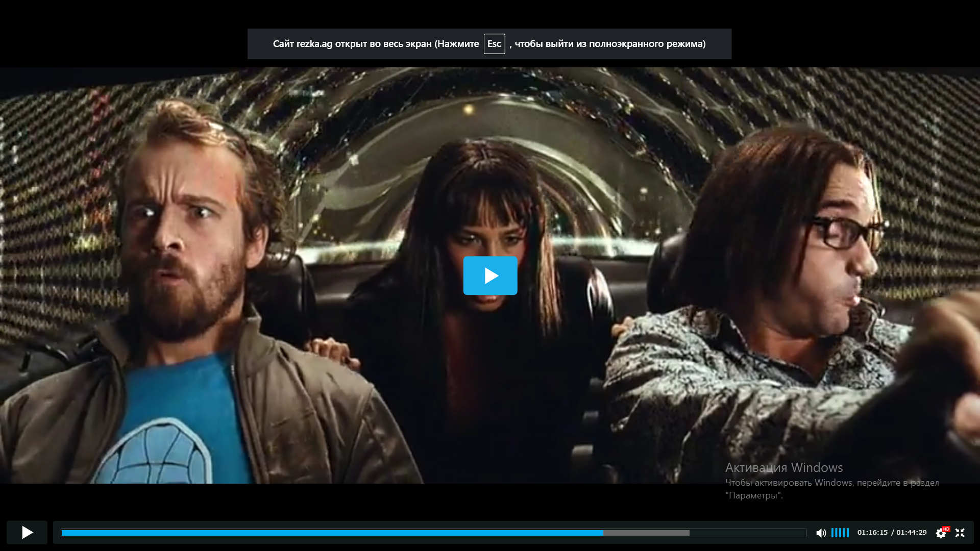Viewport: 980px width, 551px height.
Task: Jump to the buffered grey portion of timeline
Action: pyautogui.click(x=646, y=533)
